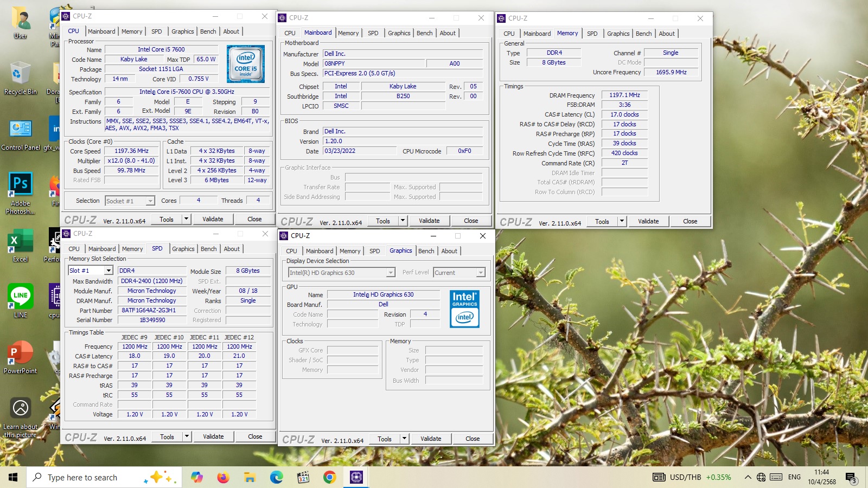Open the Control Panel desktop icon
The width and height of the screenshot is (868, 488).
(21, 134)
